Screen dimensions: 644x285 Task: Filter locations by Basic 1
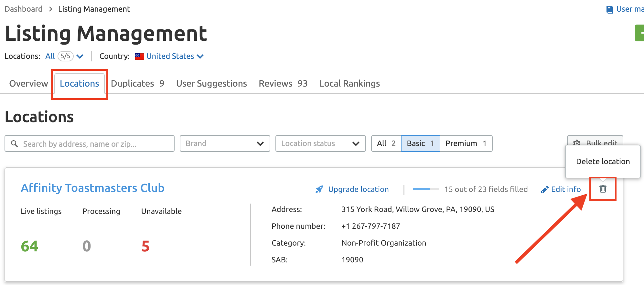coord(421,143)
